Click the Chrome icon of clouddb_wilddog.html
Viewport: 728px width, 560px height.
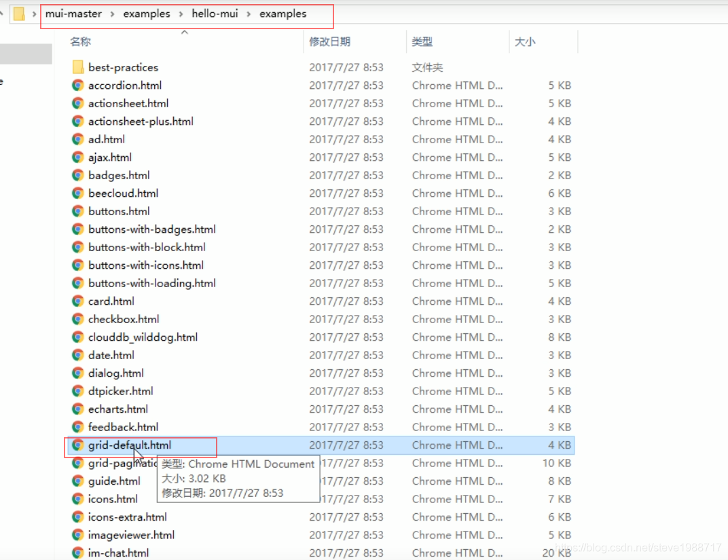point(78,337)
